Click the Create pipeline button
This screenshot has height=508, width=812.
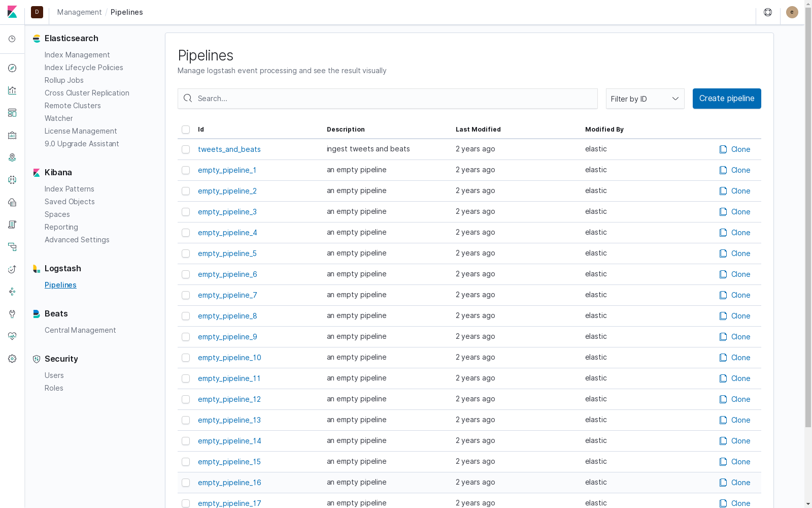coord(727,99)
